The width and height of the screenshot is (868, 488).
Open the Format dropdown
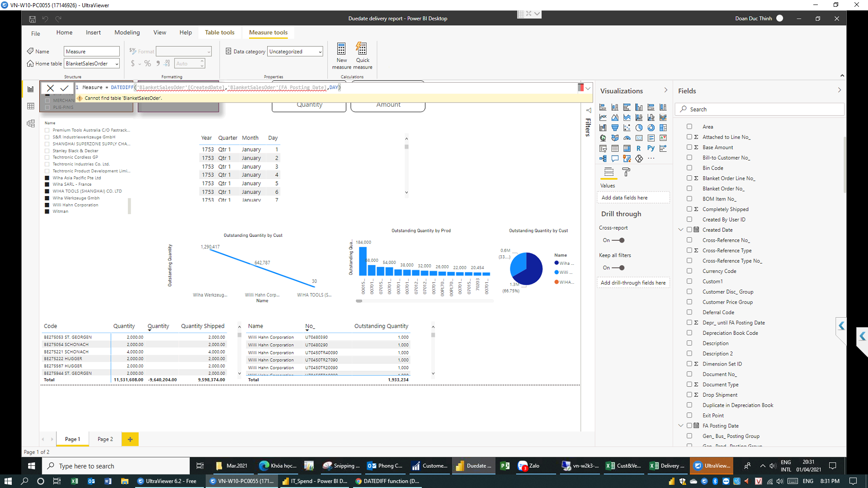tap(208, 52)
